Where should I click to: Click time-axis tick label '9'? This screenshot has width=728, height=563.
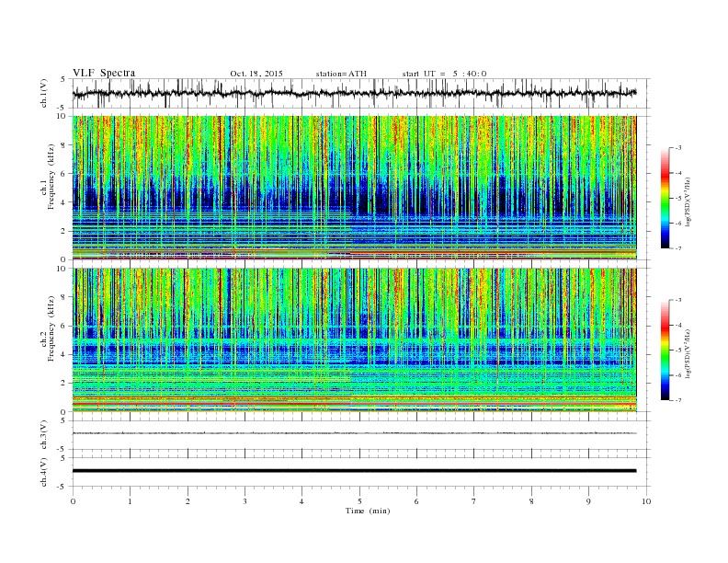(588, 501)
